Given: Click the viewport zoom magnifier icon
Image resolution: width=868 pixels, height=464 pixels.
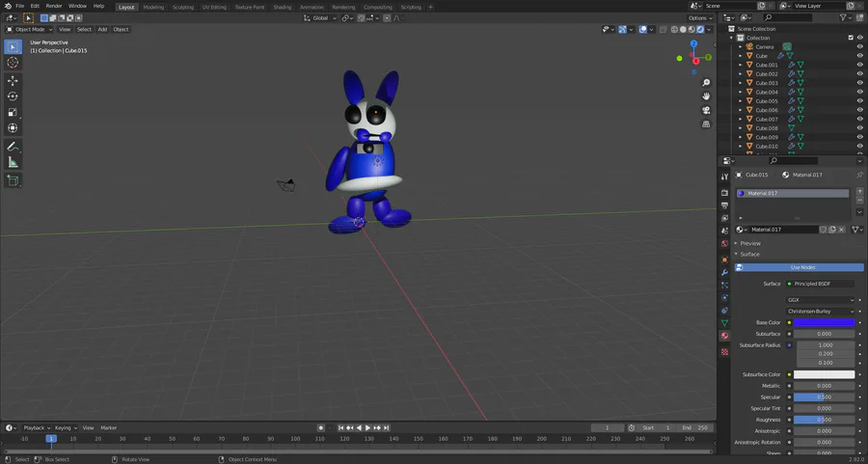Looking at the screenshot, I should pyautogui.click(x=706, y=83).
